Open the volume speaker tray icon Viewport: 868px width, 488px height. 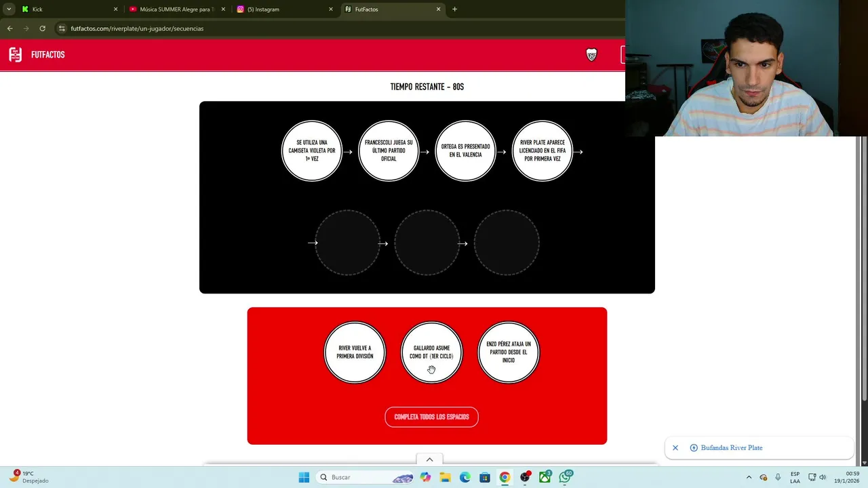(x=823, y=477)
